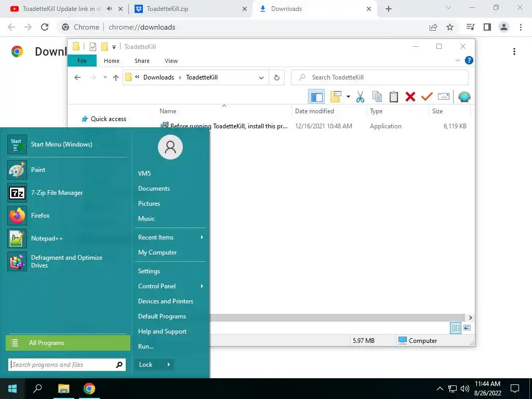
Task: Open All Programs list
Action: pos(68,343)
